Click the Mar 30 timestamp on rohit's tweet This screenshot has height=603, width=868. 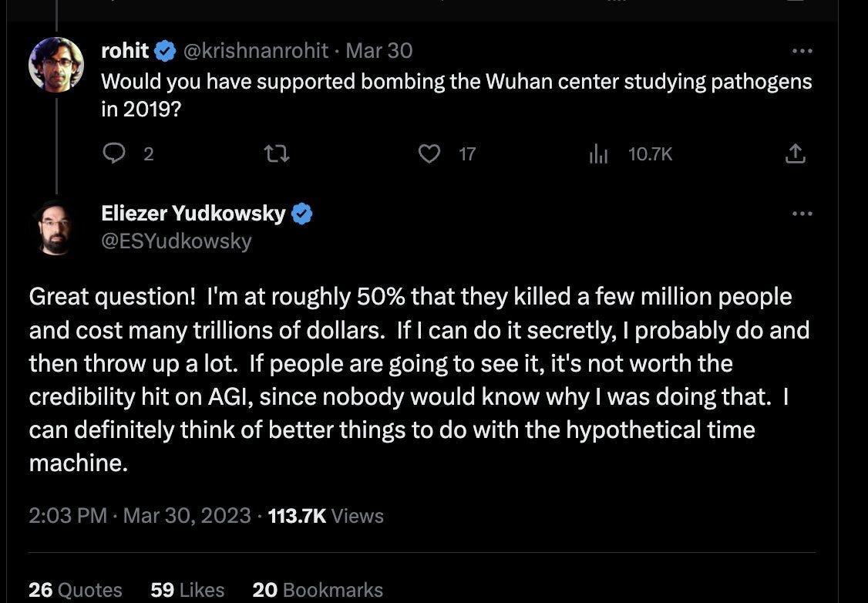coord(379,50)
